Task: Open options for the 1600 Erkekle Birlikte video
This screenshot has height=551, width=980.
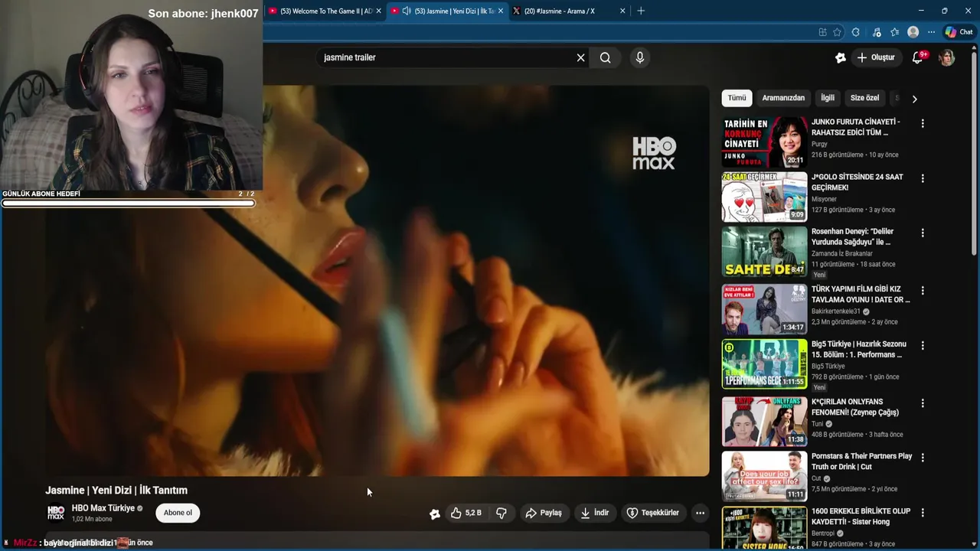Action: pos(923,513)
